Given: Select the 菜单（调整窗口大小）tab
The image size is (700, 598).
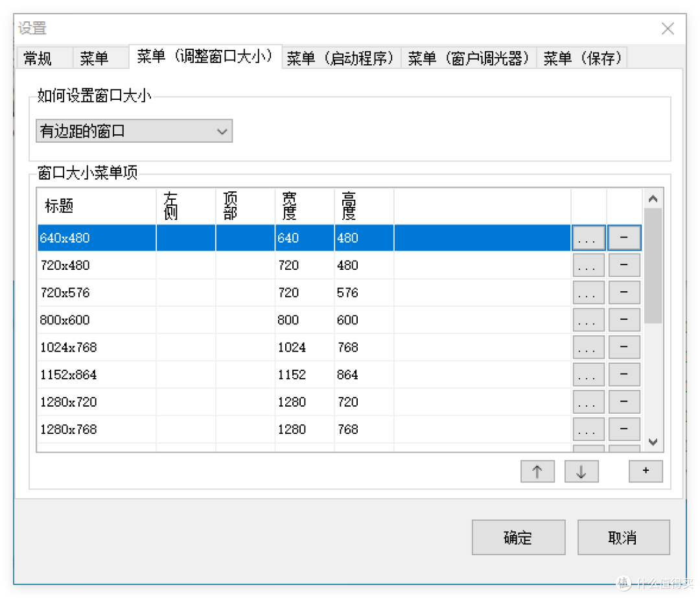Looking at the screenshot, I should (205, 56).
